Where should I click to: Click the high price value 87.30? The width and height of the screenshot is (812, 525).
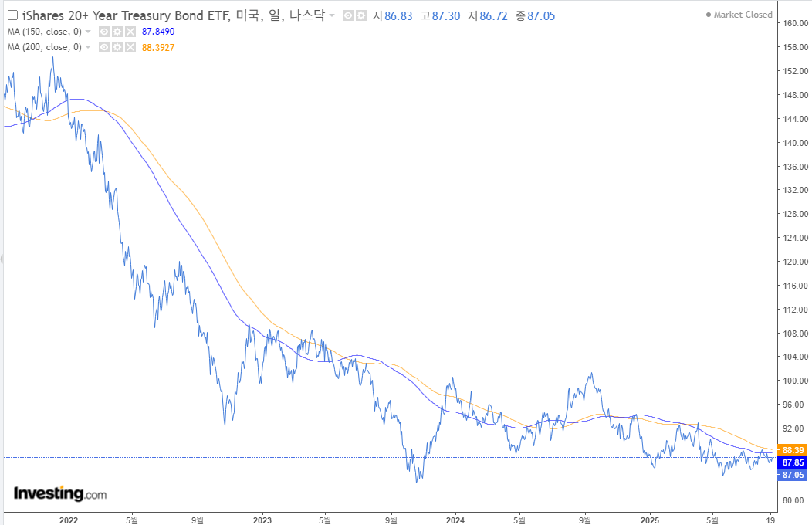[446, 16]
